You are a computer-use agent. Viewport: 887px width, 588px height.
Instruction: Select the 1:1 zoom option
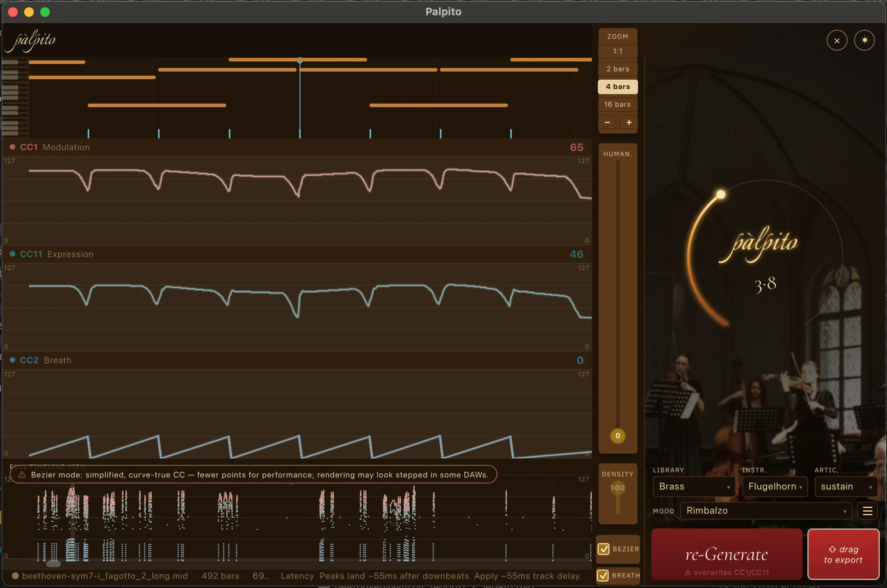pyautogui.click(x=618, y=51)
